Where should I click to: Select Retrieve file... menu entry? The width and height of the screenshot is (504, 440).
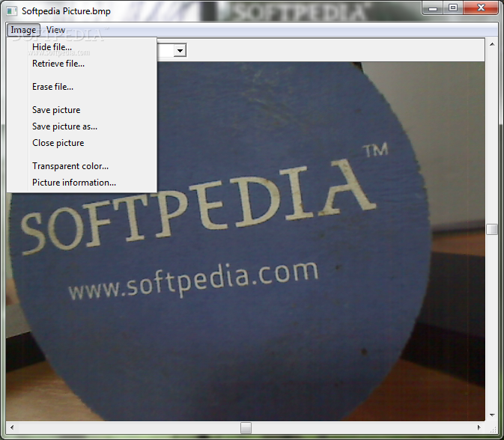(x=82, y=64)
